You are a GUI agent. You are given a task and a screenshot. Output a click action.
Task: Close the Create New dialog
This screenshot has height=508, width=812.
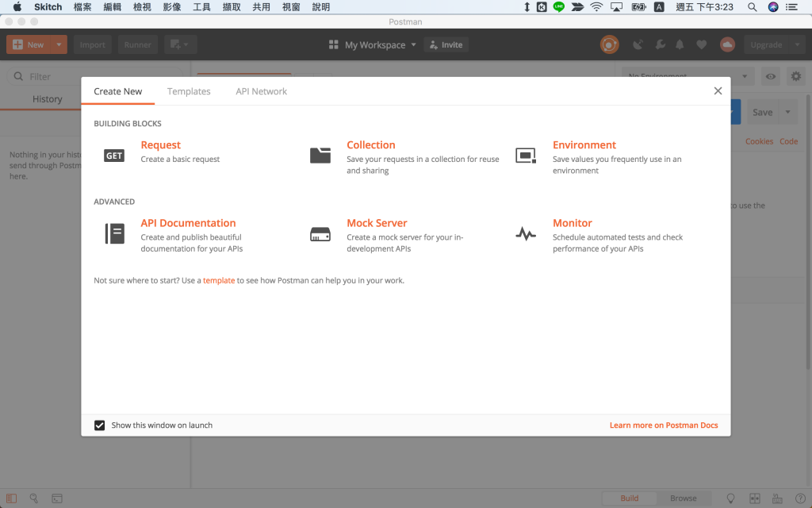718,90
